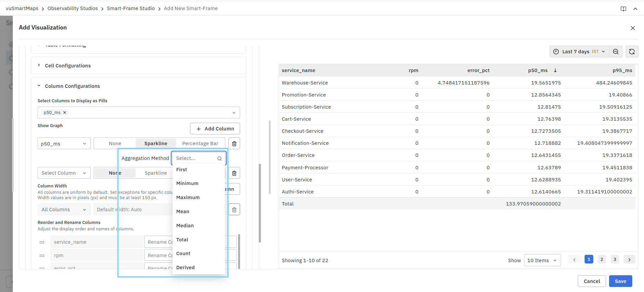
Task: Click the Rename Column field for service_name
Action: coord(158,242)
